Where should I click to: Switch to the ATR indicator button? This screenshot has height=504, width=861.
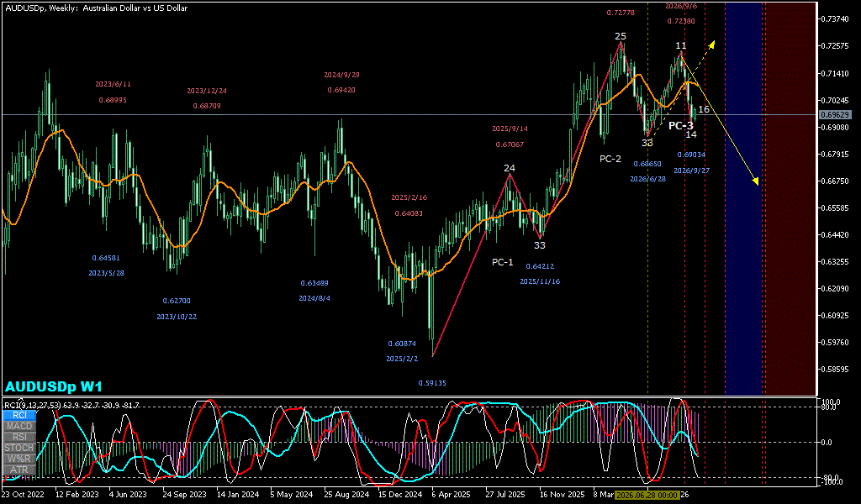pyautogui.click(x=19, y=470)
